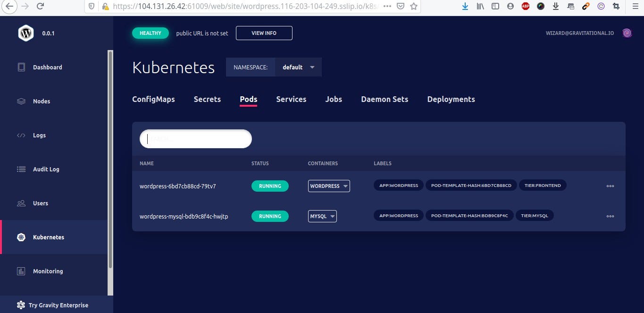Switch to the ConfigMaps tab
The image size is (644, 313).
pyautogui.click(x=153, y=99)
